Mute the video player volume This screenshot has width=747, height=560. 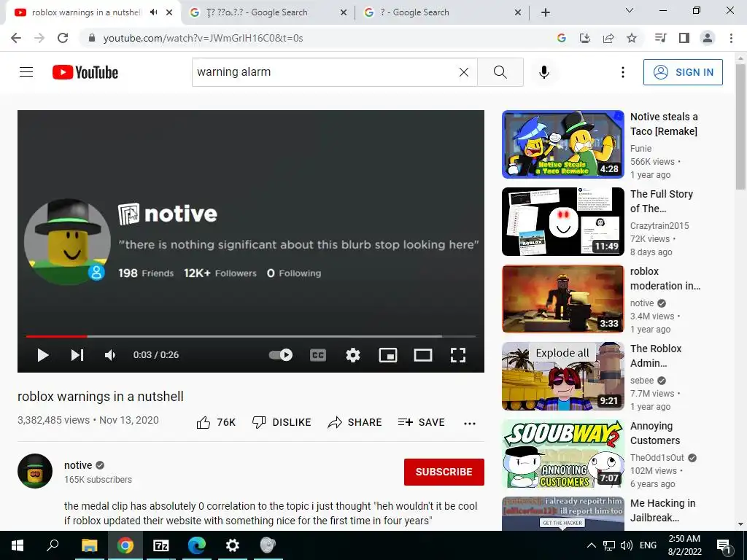click(x=110, y=355)
